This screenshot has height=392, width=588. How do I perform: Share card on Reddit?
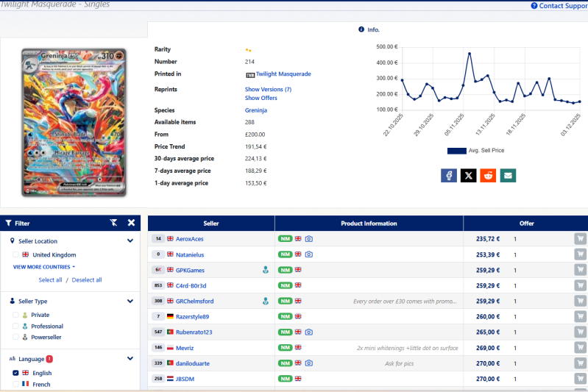tap(488, 175)
